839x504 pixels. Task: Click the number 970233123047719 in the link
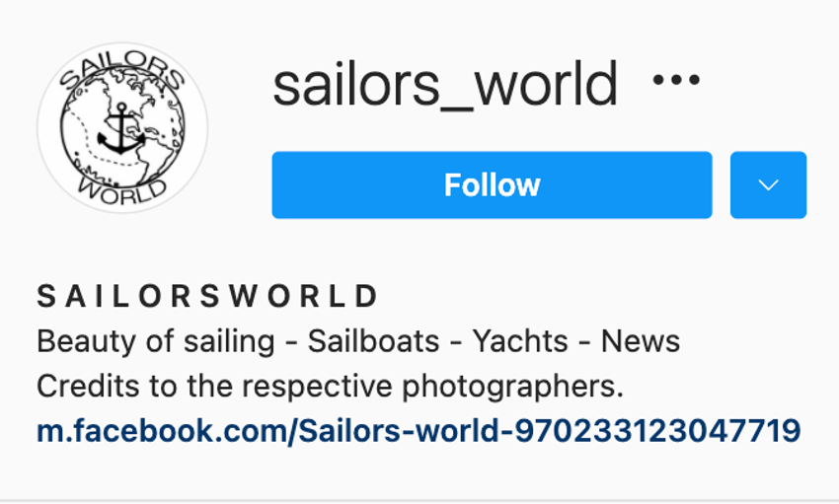(x=657, y=431)
